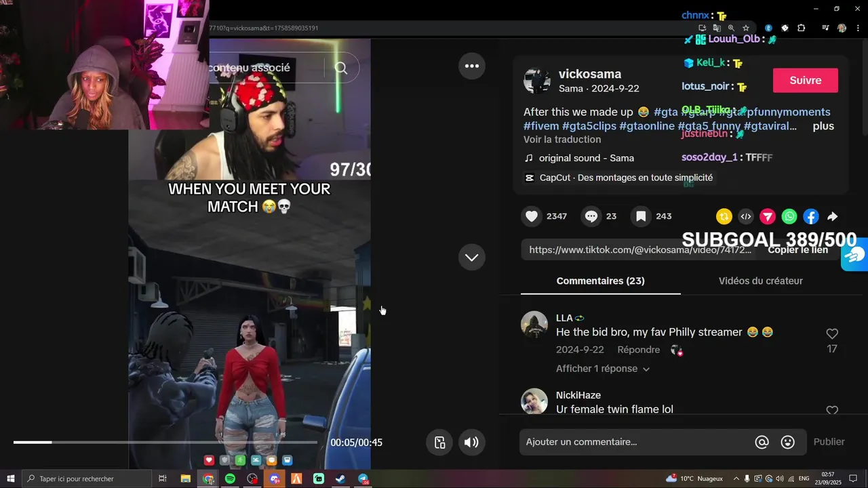
Task: Click the search magnifier icon
Action: pyautogui.click(x=341, y=68)
